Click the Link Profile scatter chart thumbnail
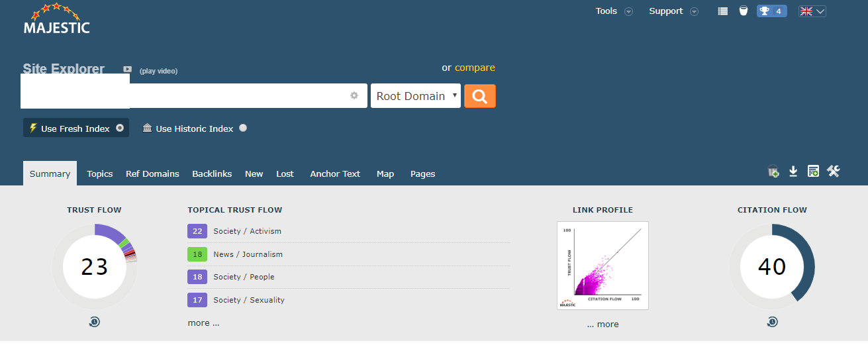 [x=603, y=266]
